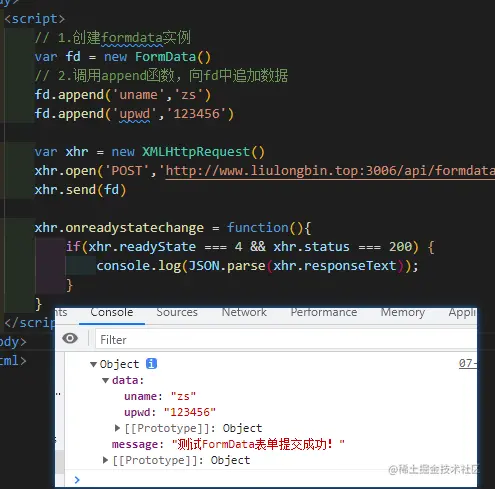
Task: Open the Sources tab
Action: [177, 312]
